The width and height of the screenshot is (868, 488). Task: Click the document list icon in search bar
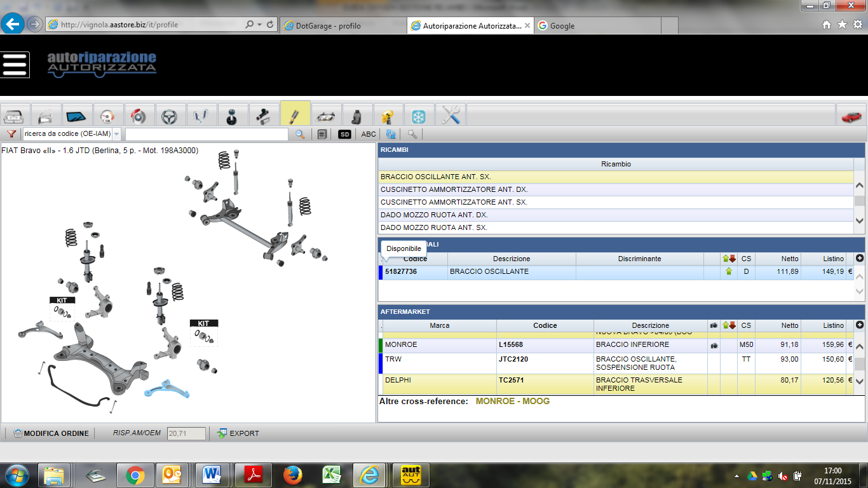pyautogui.click(x=323, y=134)
